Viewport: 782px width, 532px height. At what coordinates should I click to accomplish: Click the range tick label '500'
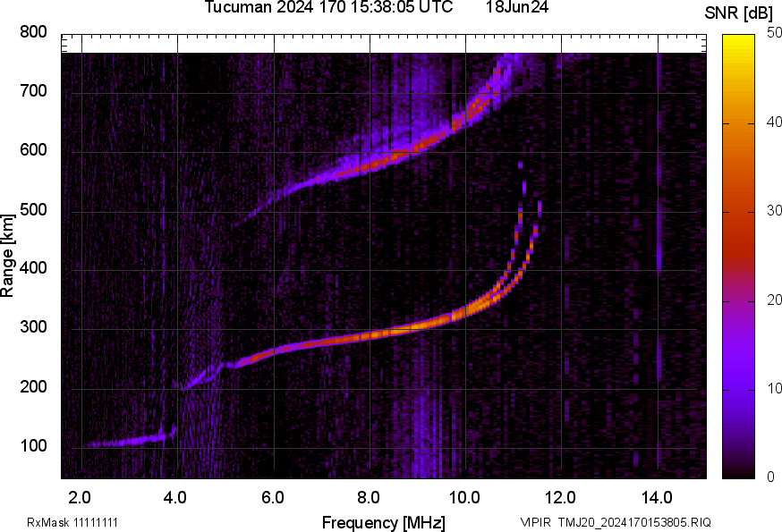(33, 209)
